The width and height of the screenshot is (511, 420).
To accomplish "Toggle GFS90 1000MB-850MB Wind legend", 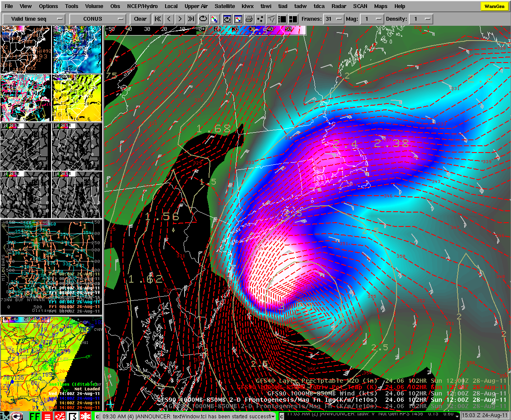I will [386, 393].
